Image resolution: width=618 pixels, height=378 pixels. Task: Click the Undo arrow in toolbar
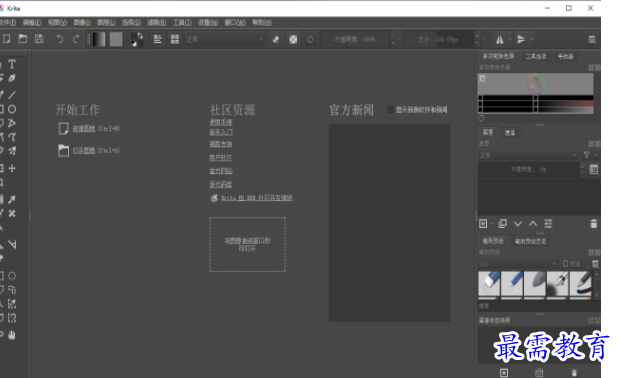point(60,39)
